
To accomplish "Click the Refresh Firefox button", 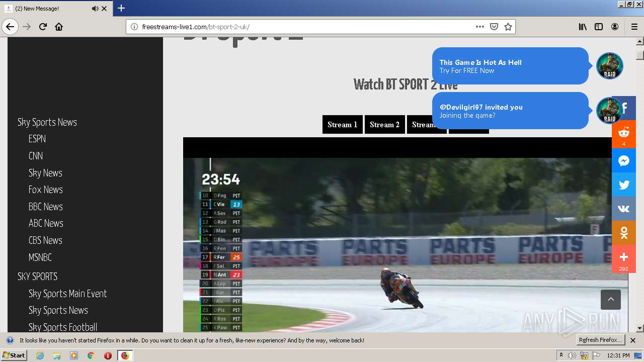I will coord(600,340).
